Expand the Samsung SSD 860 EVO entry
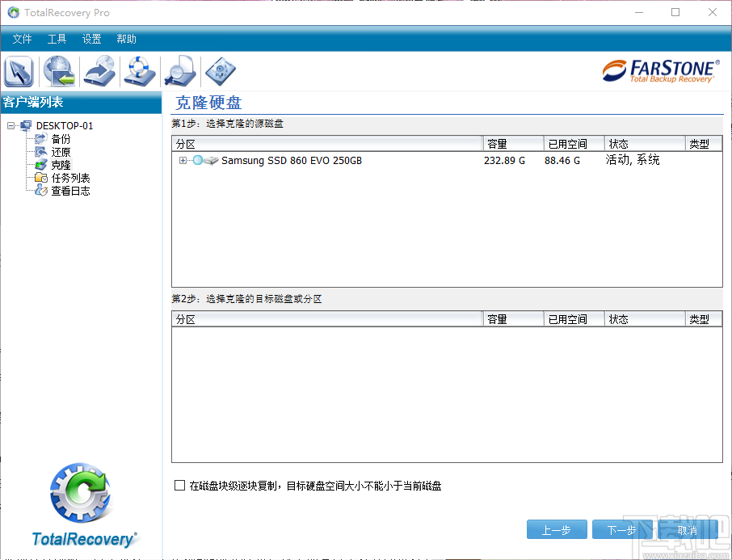This screenshot has height=560, width=732. coord(182,161)
